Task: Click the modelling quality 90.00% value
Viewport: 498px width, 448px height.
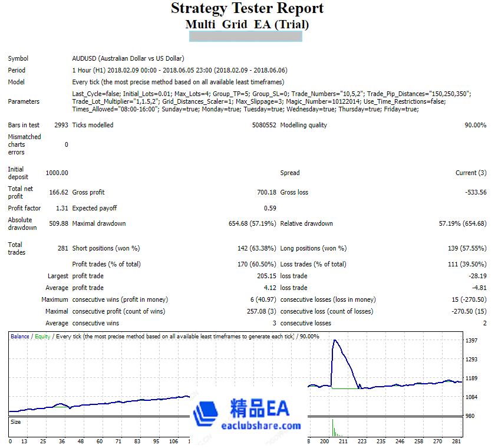Action: (475, 125)
